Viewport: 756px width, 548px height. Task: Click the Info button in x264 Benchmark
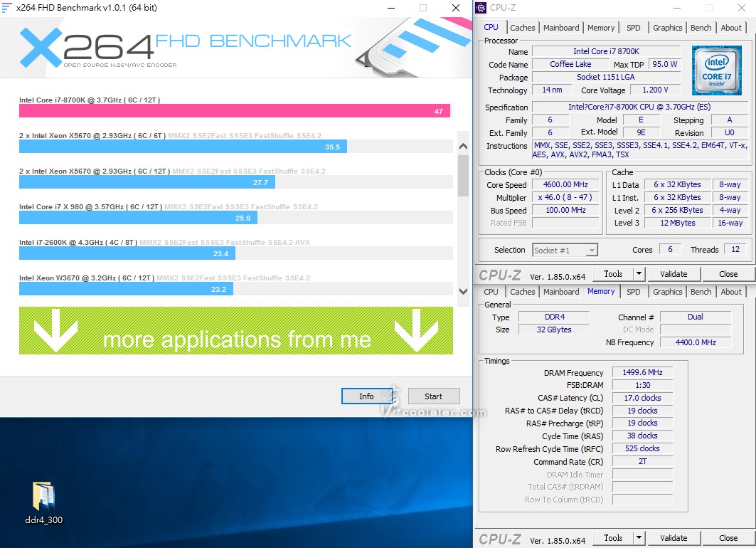click(366, 396)
